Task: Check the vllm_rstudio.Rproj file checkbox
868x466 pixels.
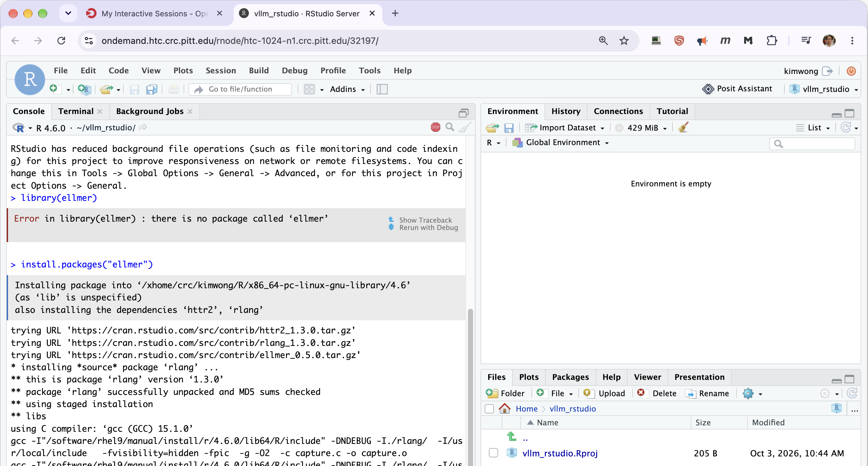Action: click(493, 453)
